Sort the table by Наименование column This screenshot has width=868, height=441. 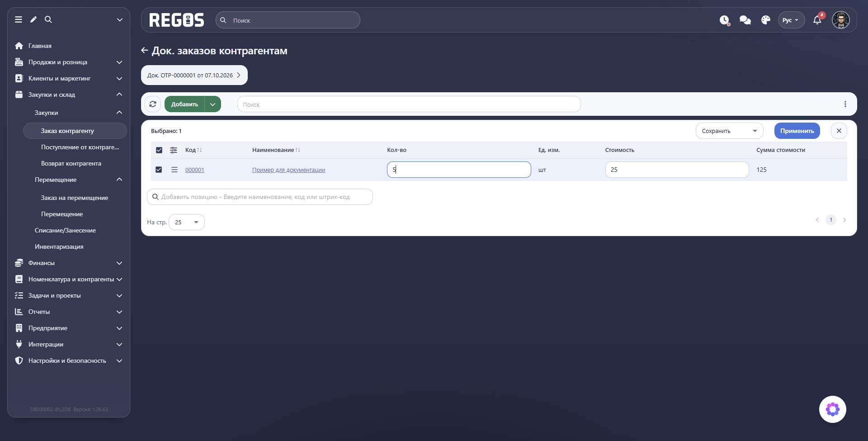pos(276,150)
